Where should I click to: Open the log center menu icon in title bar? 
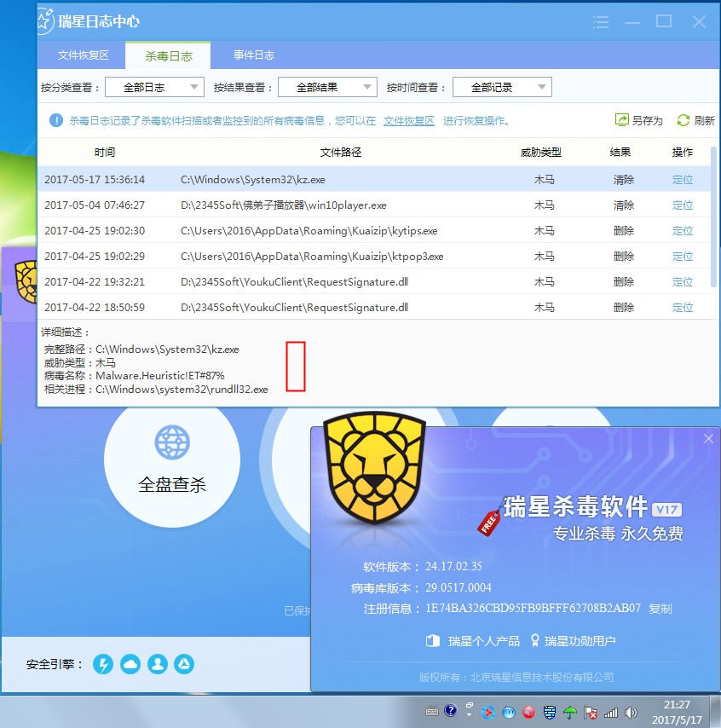pyautogui.click(x=601, y=22)
